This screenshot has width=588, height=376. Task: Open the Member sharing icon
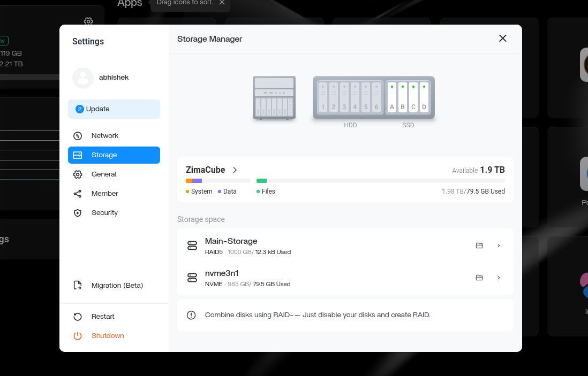click(78, 193)
